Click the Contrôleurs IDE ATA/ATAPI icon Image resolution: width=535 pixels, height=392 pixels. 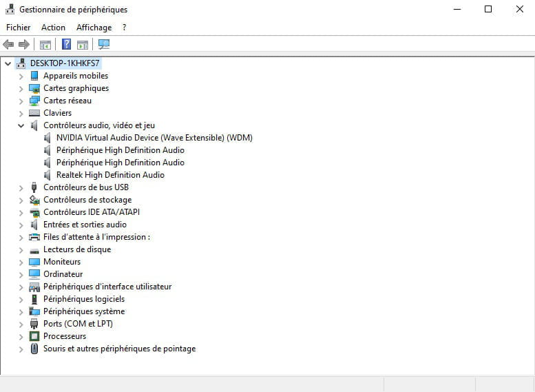34,212
